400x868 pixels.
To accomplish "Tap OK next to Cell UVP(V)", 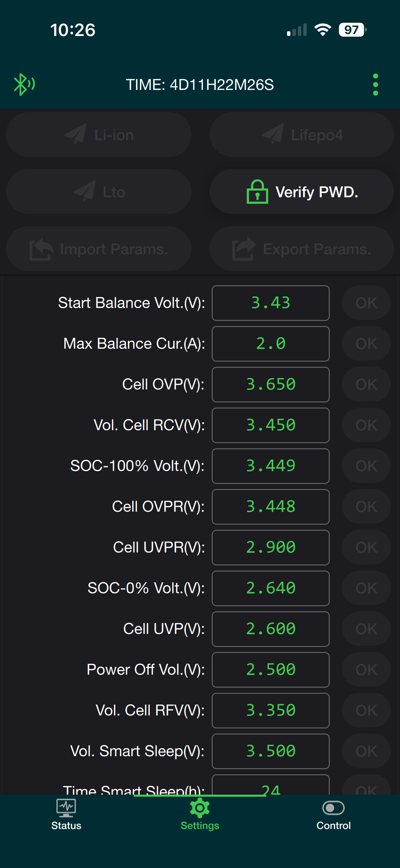I will click(366, 629).
